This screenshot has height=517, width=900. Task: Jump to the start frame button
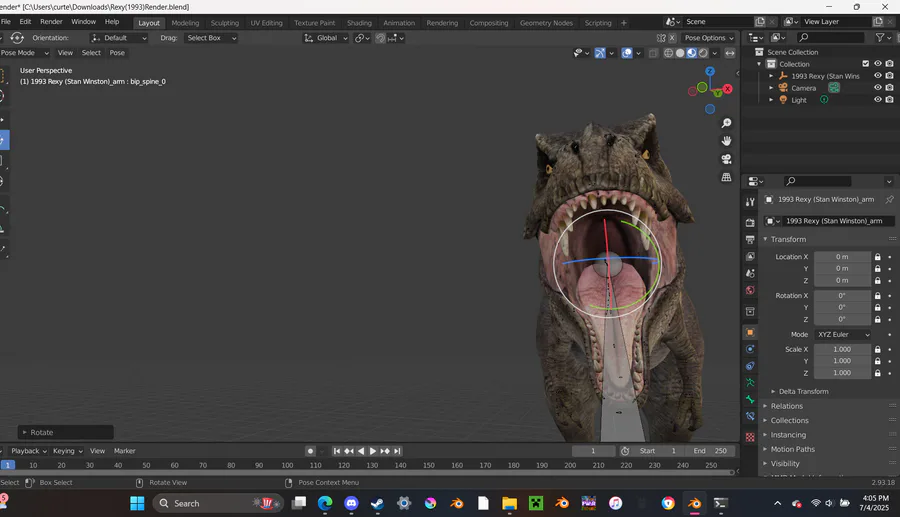[337, 451]
